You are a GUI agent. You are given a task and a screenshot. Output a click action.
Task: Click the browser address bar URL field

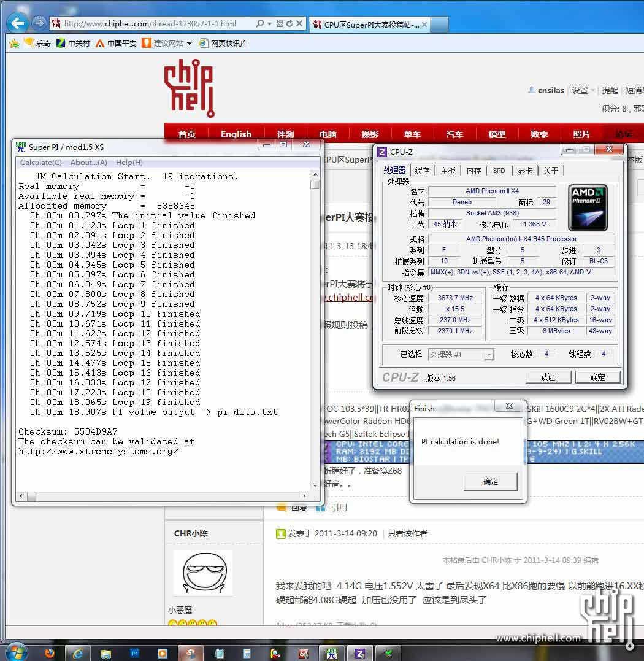point(150,23)
